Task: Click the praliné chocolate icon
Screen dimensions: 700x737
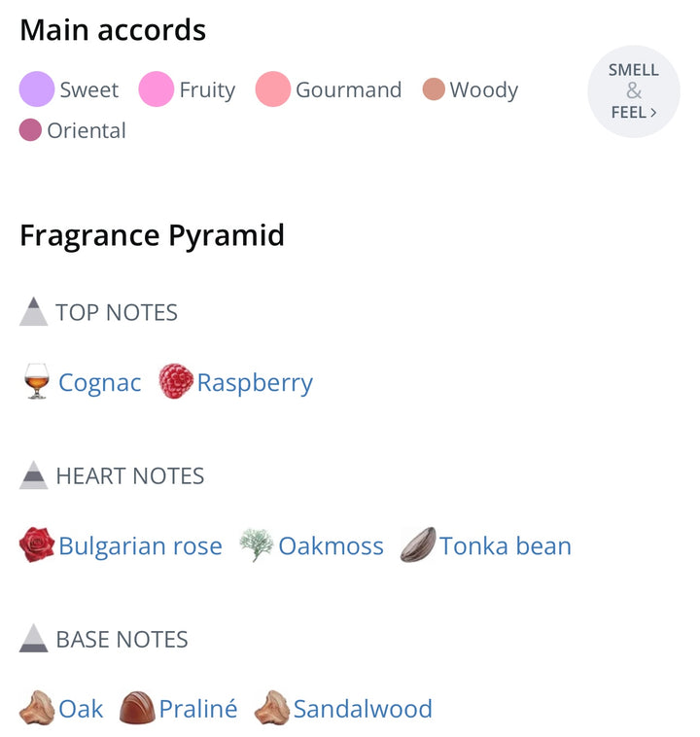Action: click(x=137, y=709)
